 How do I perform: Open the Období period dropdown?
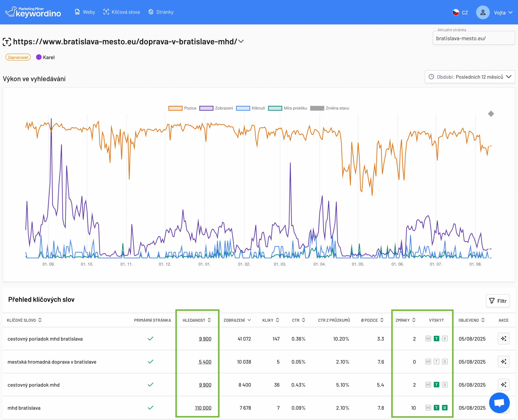(x=470, y=77)
